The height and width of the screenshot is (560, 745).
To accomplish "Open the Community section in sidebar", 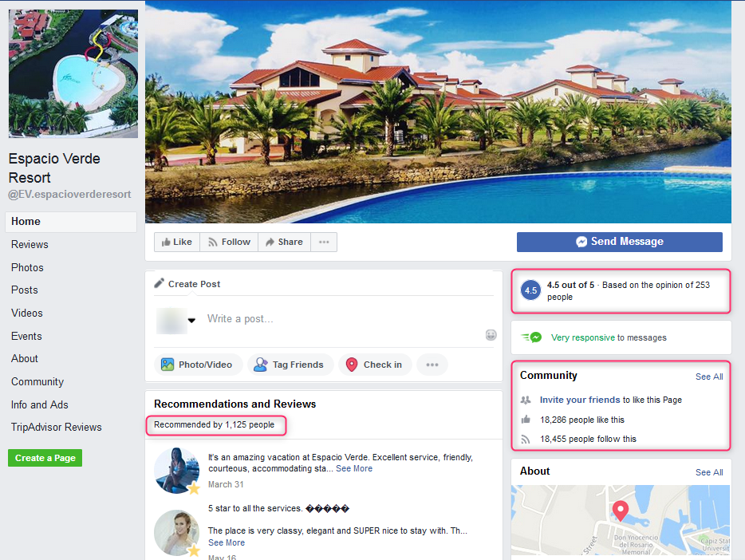I will click(x=37, y=381).
